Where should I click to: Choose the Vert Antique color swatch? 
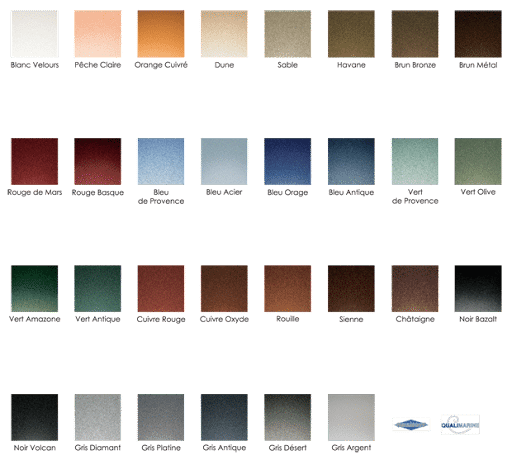[x=98, y=289]
